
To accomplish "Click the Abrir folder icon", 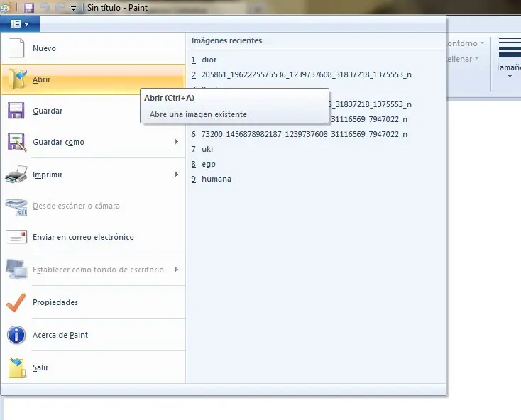I will 17,79.
